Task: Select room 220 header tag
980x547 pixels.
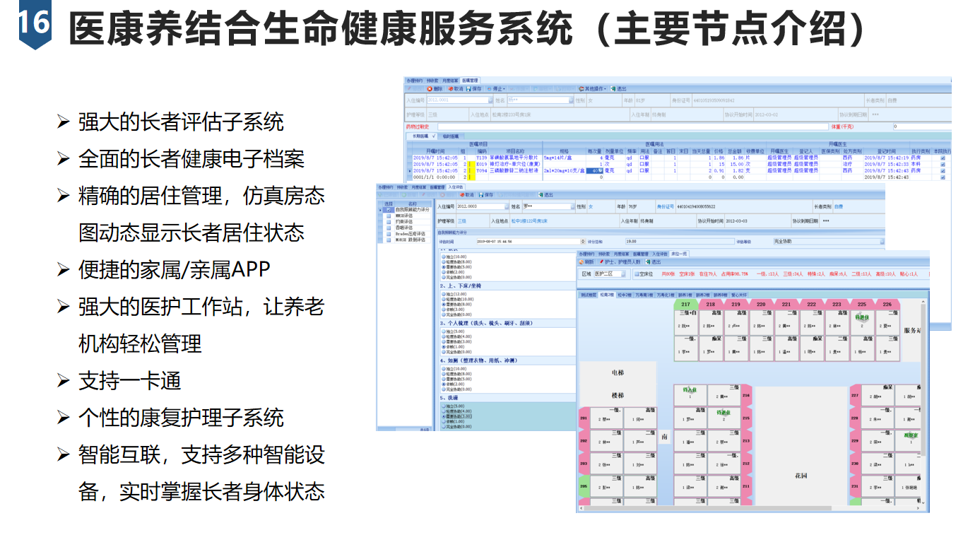Action: pyautogui.click(x=761, y=304)
